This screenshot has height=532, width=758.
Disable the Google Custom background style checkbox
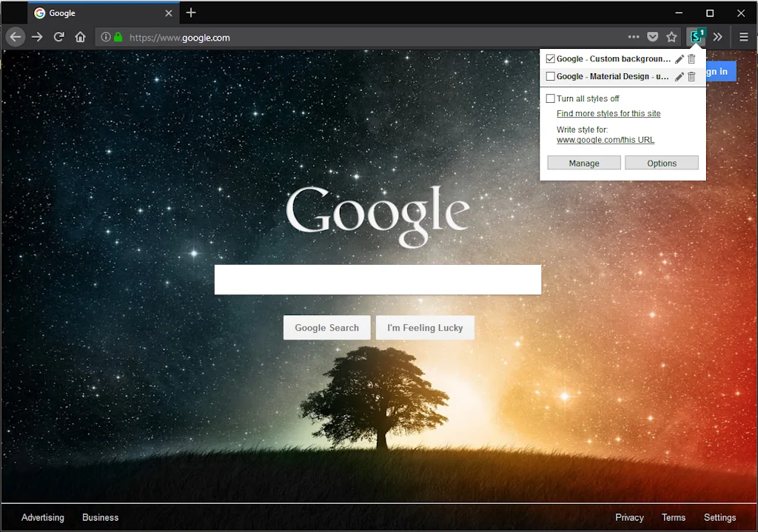pyautogui.click(x=550, y=59)
